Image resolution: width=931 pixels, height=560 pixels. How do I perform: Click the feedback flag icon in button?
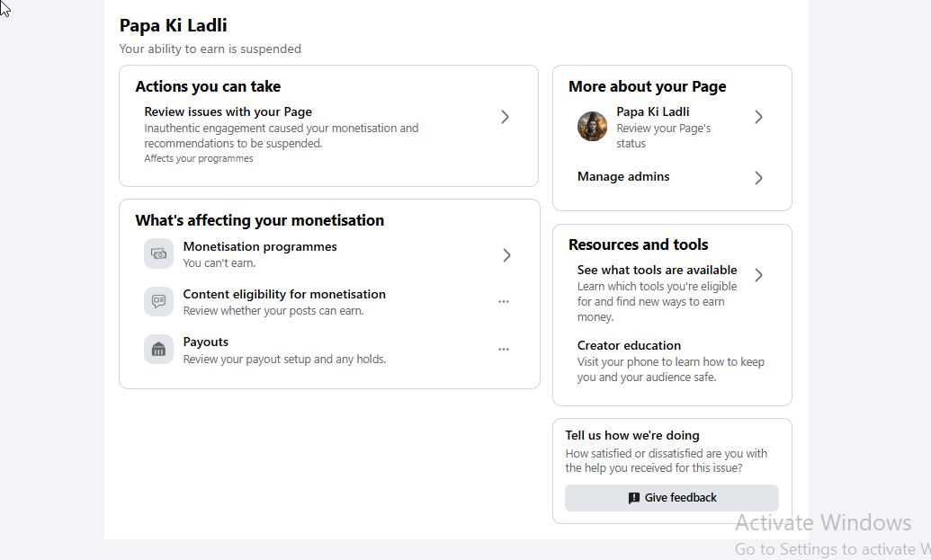point(633,498)
